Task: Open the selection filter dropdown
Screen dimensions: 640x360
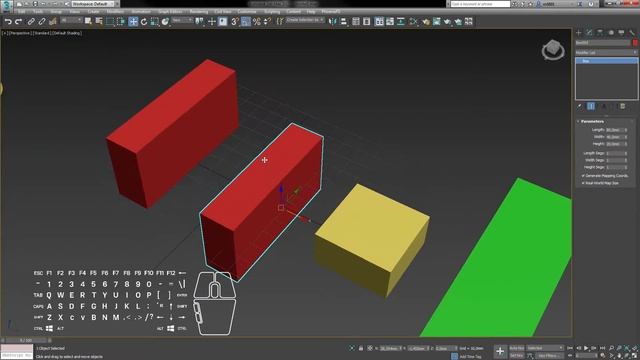Action: click(x=70, y=20)
